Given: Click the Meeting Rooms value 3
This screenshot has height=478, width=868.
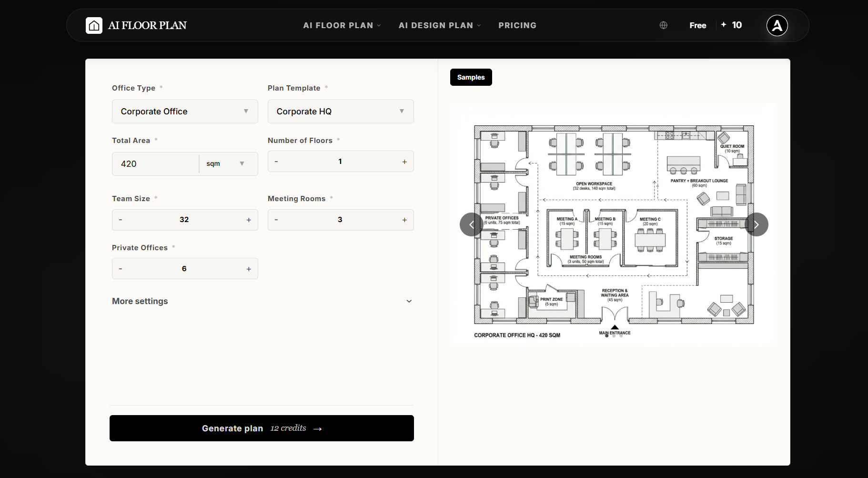Looking at the screenshot, I should (340, 220).
